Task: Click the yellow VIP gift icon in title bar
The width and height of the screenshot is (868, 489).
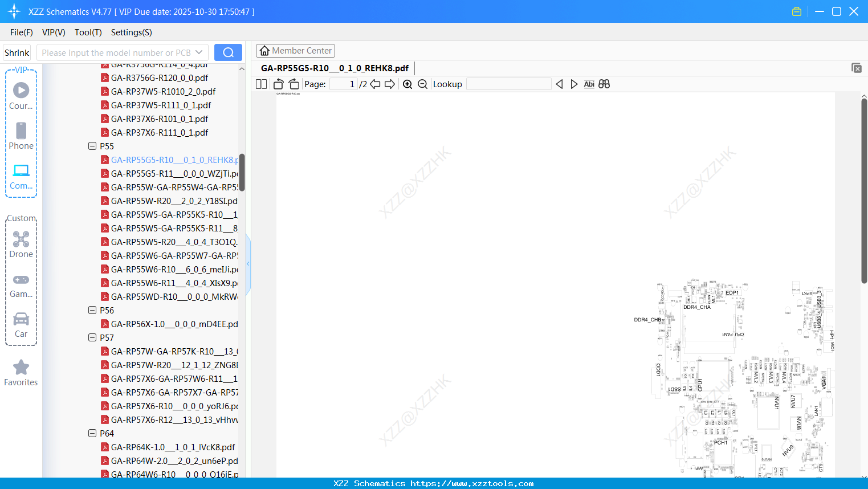Action: point(797,11)
